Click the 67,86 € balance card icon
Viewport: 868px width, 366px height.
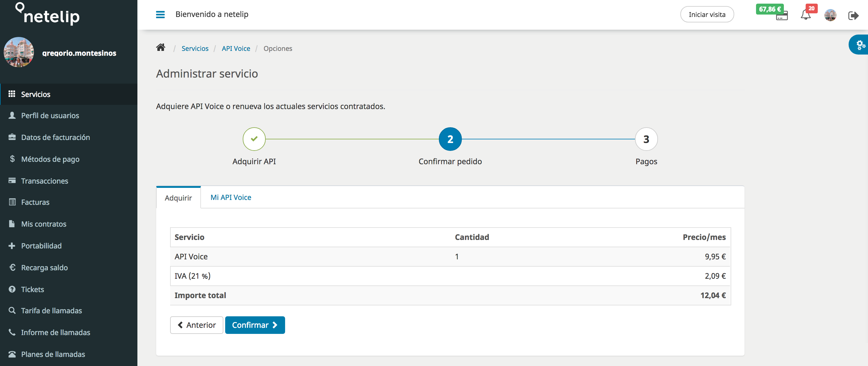(782, 16)
